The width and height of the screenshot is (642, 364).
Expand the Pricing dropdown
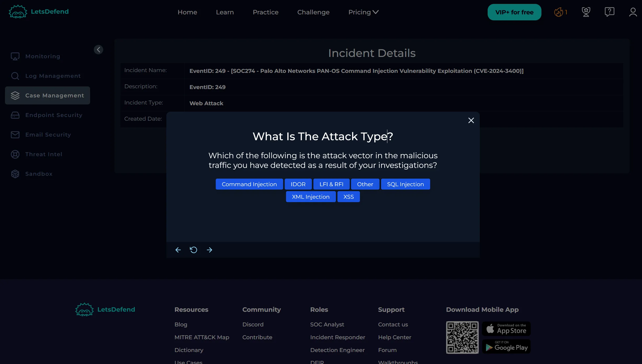tap(363, 12)
